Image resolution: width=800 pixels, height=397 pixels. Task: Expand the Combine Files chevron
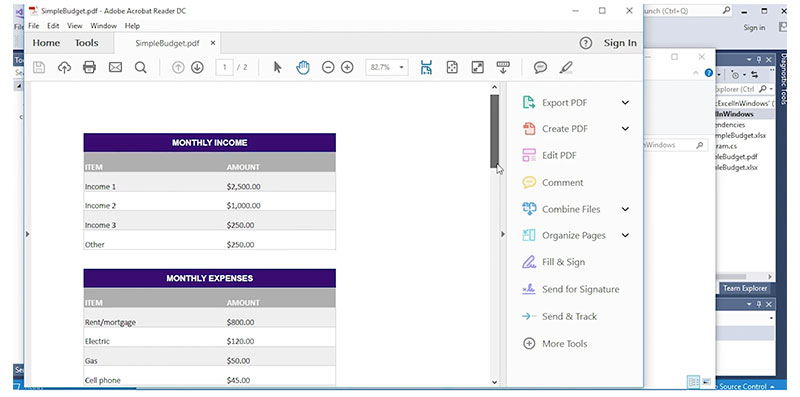pyautogui.click(x=625, y=209)
